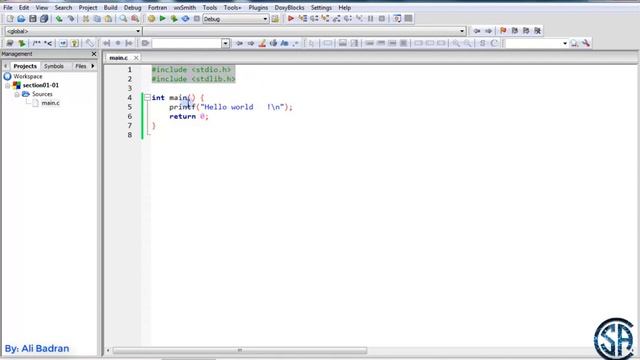
Task: Click the wrench options icon
Action: [586, 43]
